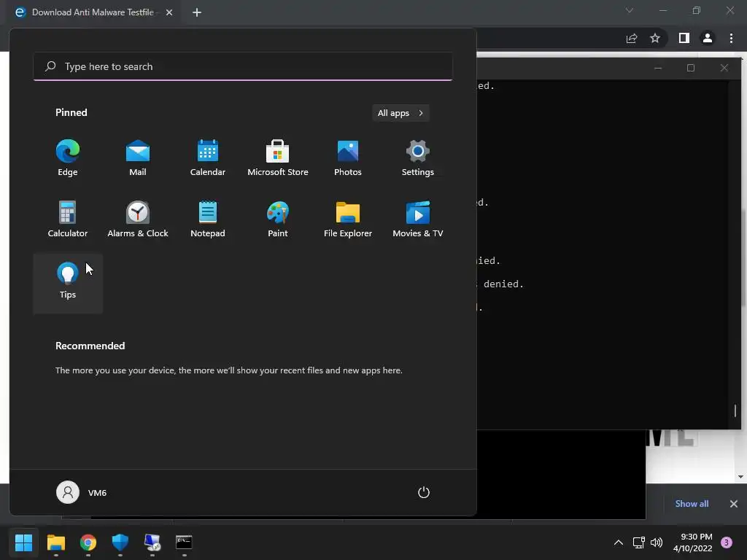
Task: Launch Notepad
Action: (x=208, y=219)
